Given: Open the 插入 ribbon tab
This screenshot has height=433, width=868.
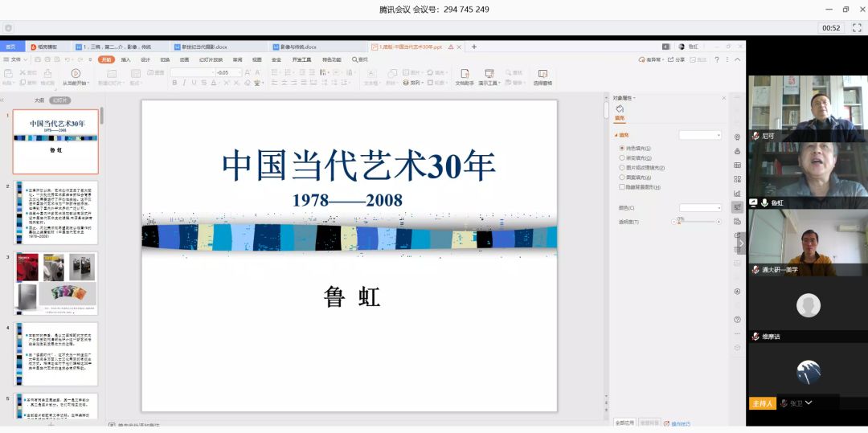Looking at the screenshot, I should (x=125, y=59).
